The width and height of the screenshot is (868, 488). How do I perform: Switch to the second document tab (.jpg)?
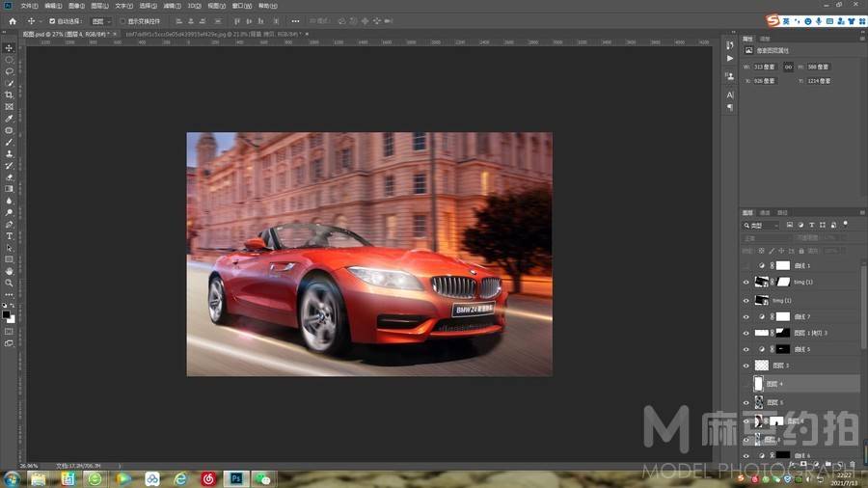[214, 35]
